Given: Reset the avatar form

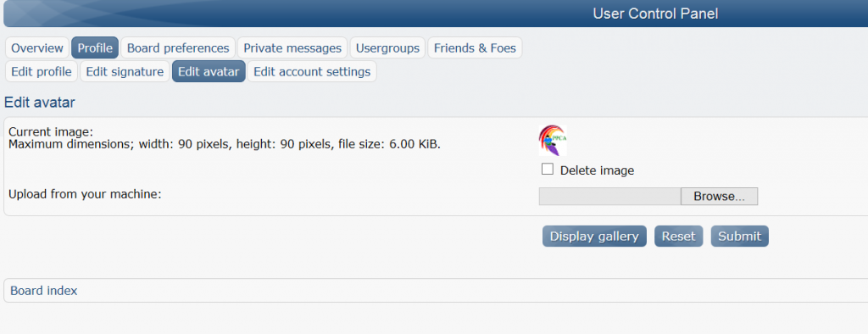Looking at the screenshot, I should [x=679, y=236].
